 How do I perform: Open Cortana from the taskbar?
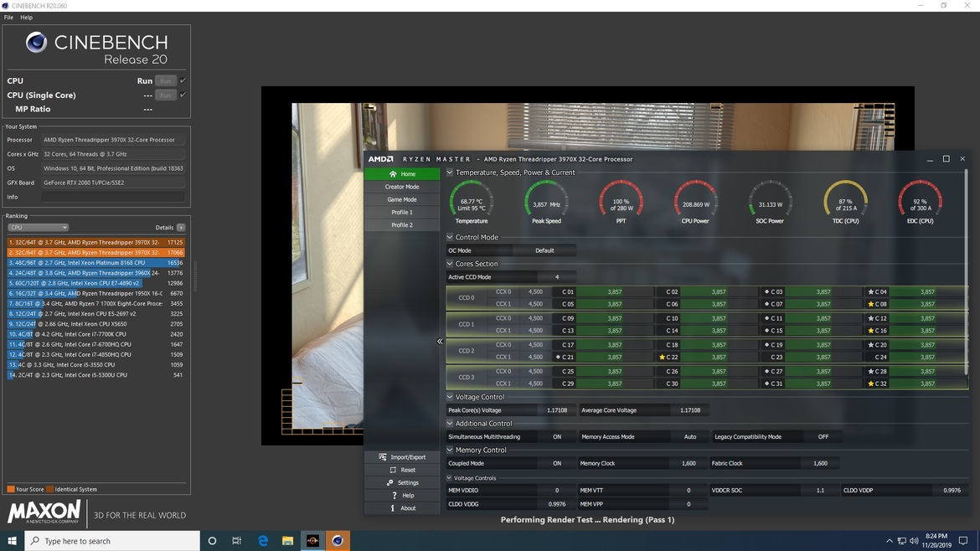(212, 541)
